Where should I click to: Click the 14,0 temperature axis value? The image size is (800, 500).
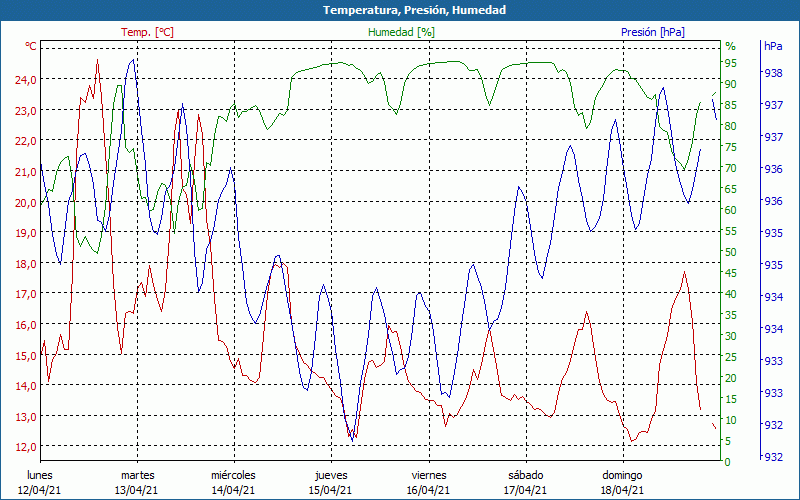27,386
